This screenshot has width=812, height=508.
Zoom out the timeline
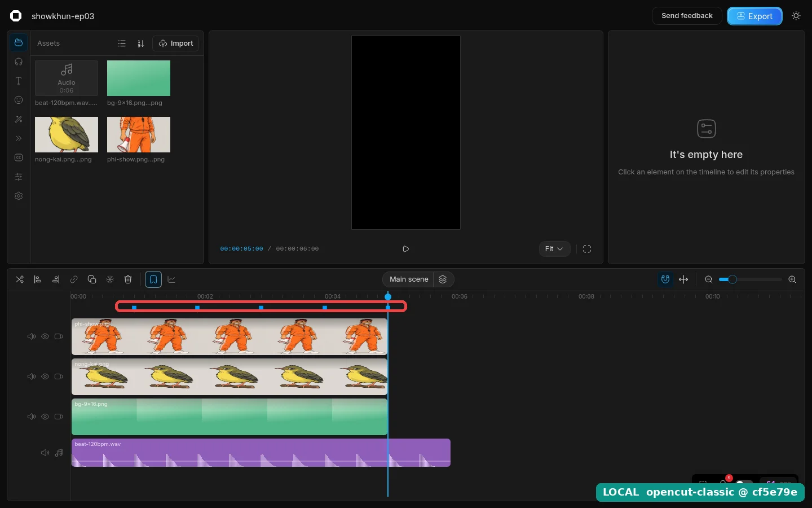coord(709,279)
